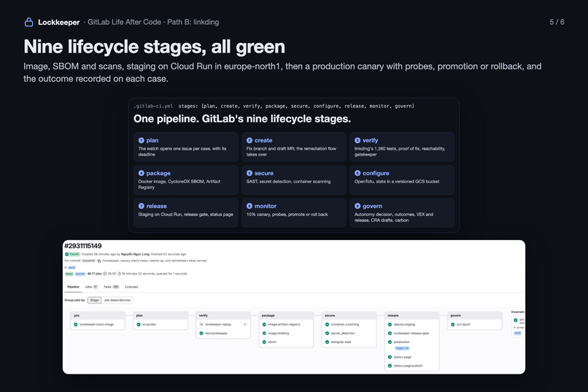Open the lockkeeper:tools-image job

click(98, 324)
